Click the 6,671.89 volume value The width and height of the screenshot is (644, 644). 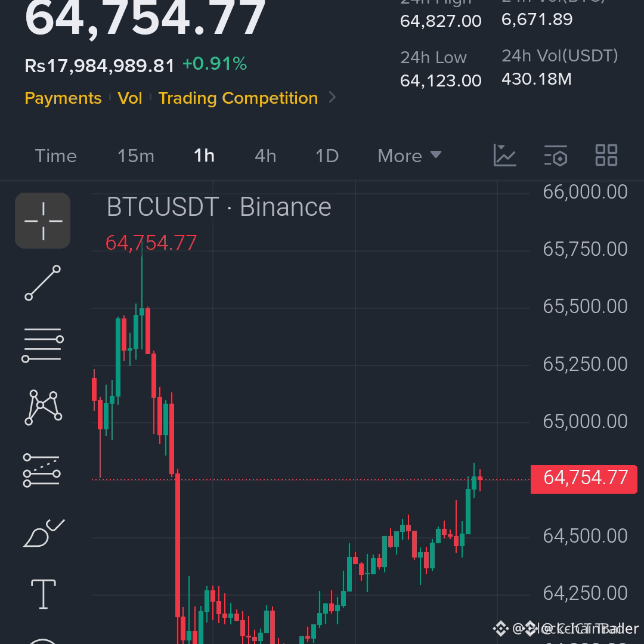pos(537,19)
